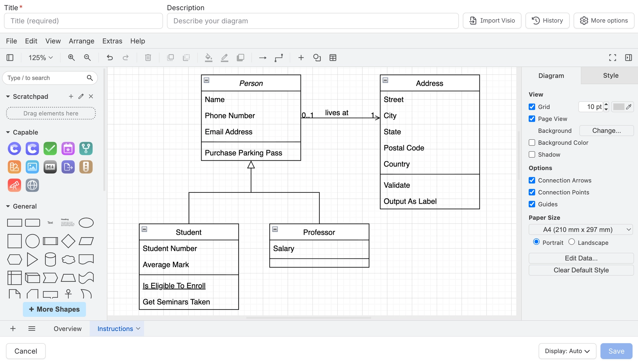Click the More Shapes button
This screenshot has height=364, width=638.
pyautogui.click(x=54, y=309)
